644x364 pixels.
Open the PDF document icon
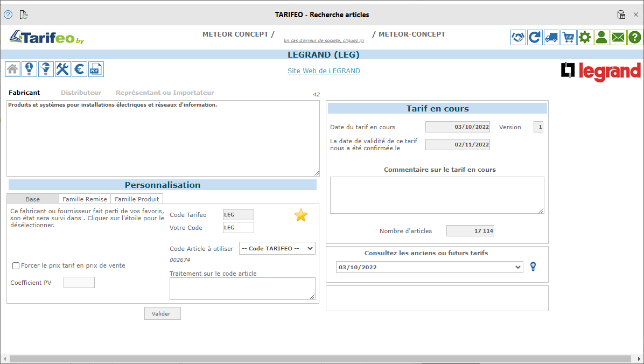click(96, 69)
